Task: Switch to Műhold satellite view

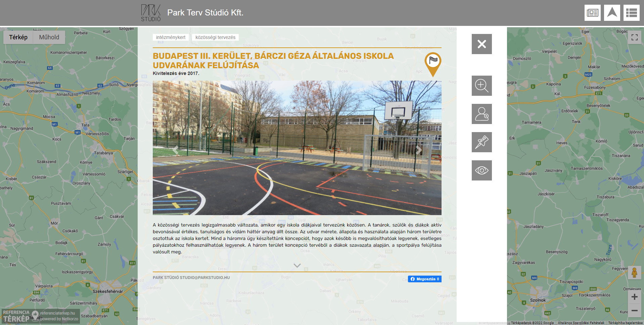Action: pos(49,37)
